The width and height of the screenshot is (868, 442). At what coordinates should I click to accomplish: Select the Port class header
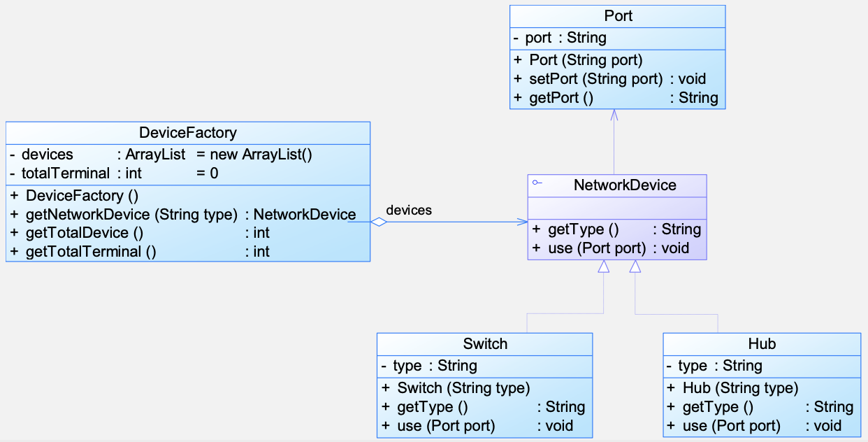pyautogui.click(x=618, y=16)
